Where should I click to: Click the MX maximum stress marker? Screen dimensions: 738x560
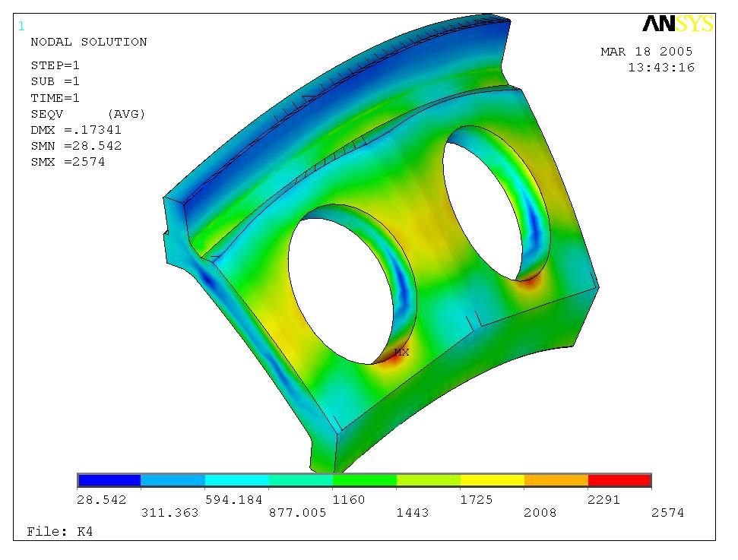tap(401, 353)
